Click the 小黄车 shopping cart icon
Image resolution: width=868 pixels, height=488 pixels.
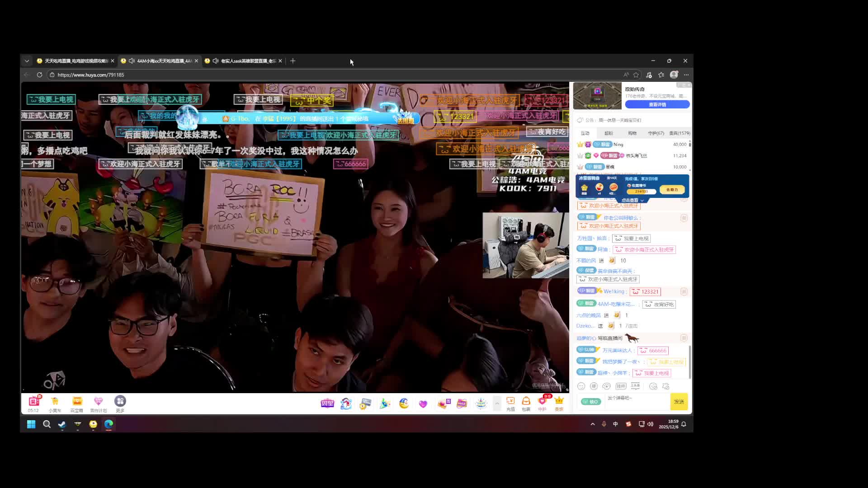click(55, 401)
